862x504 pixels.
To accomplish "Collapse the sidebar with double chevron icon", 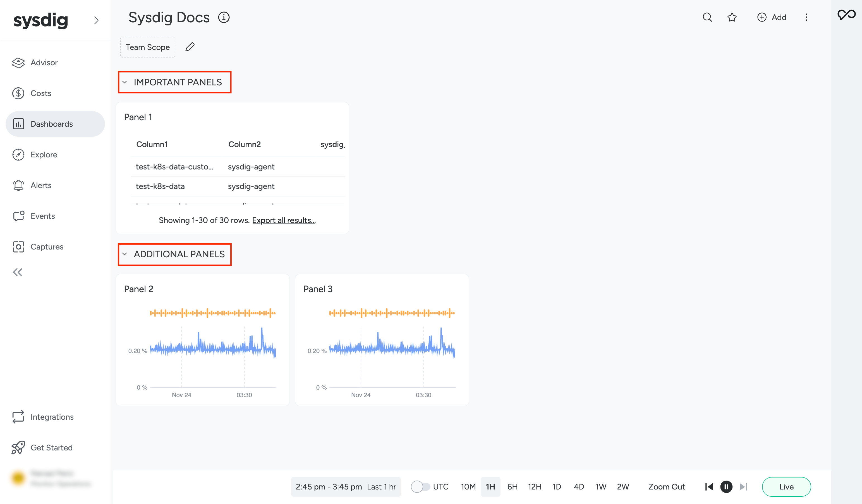I will tap(18, 272).
